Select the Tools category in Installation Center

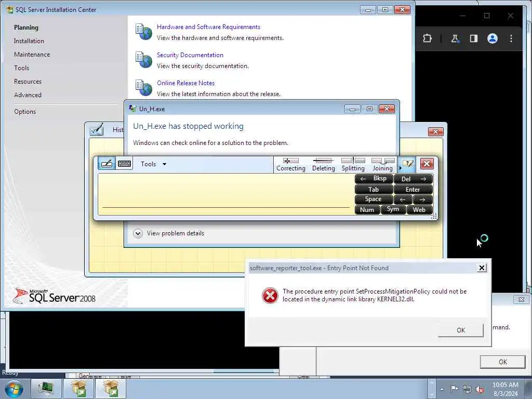click(x=21, y=68)
